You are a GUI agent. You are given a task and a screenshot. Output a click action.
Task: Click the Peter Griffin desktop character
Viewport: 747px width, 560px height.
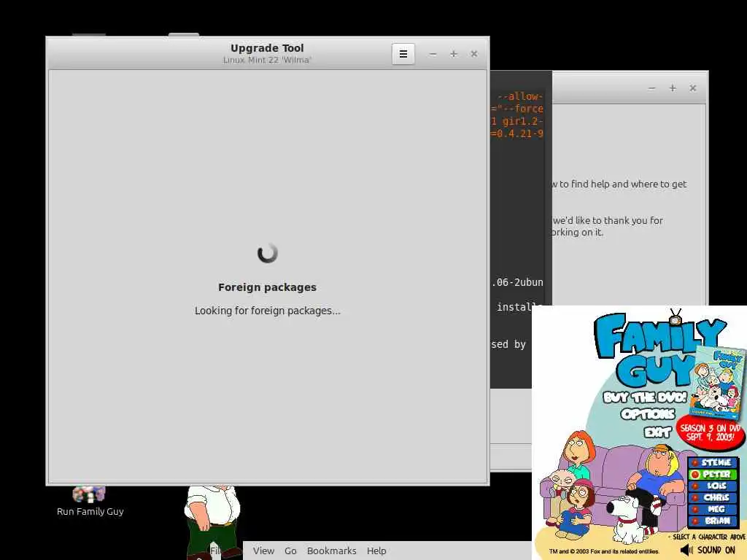point(212,522)
